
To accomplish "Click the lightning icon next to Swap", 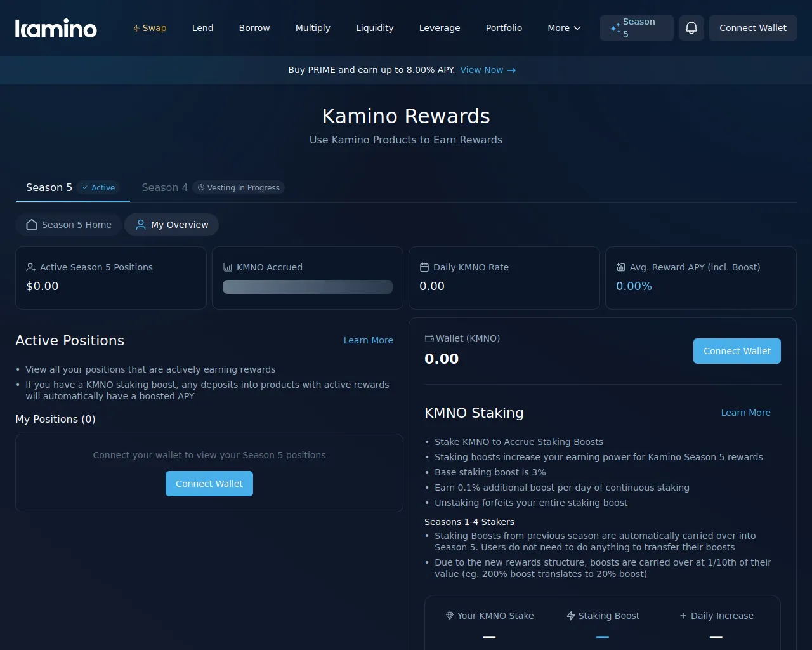I will (136, 29).
